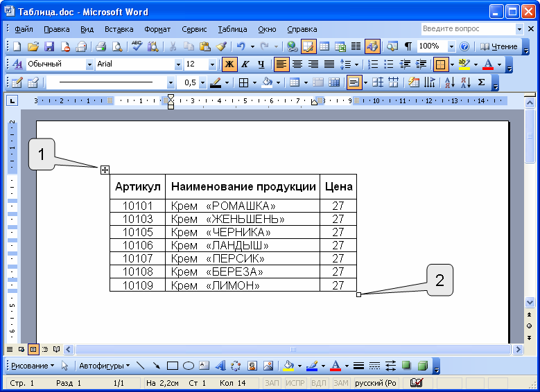Select the table Eraser tool
This screenshot has height=392, width=540.
[33, 82]
